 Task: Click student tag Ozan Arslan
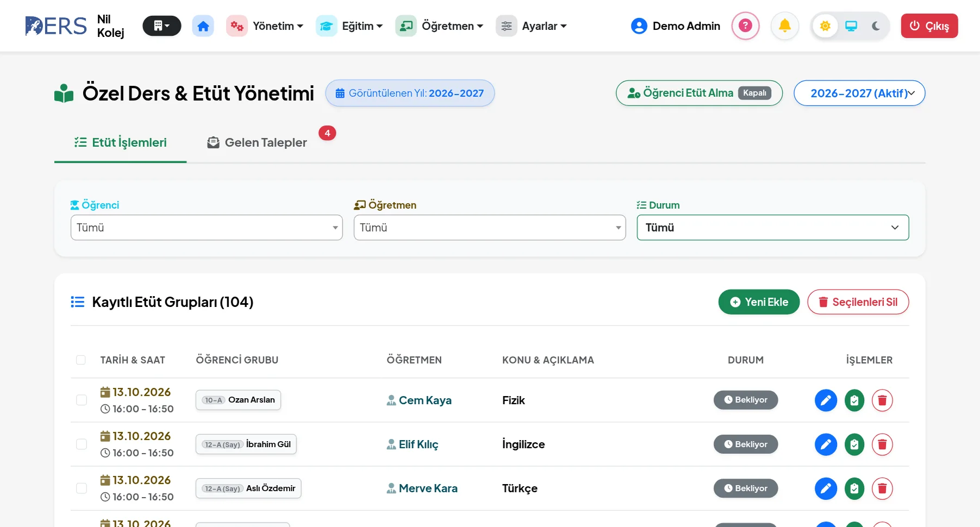[x=238, y=400]
